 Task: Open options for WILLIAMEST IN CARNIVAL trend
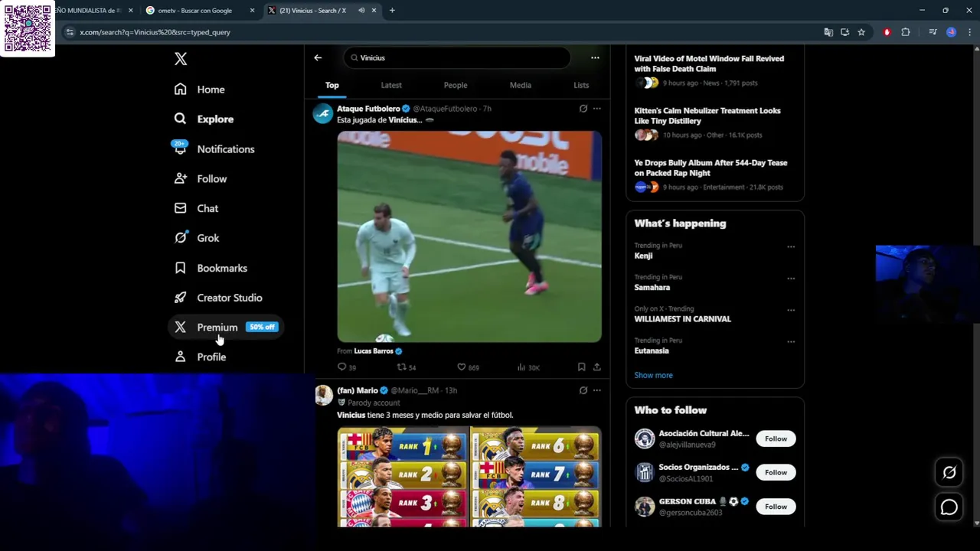click(791, 310)
